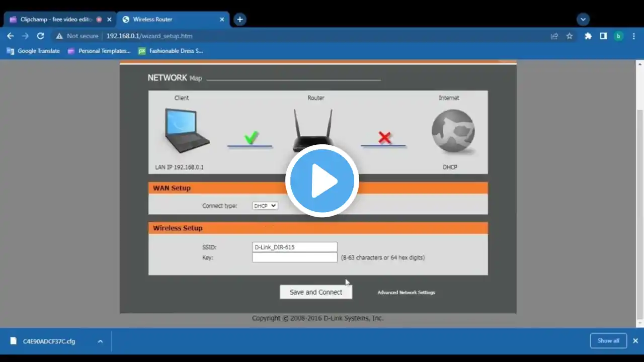Close the Clipchamp tab
The image size is (644, 362).
coord(109,19)
